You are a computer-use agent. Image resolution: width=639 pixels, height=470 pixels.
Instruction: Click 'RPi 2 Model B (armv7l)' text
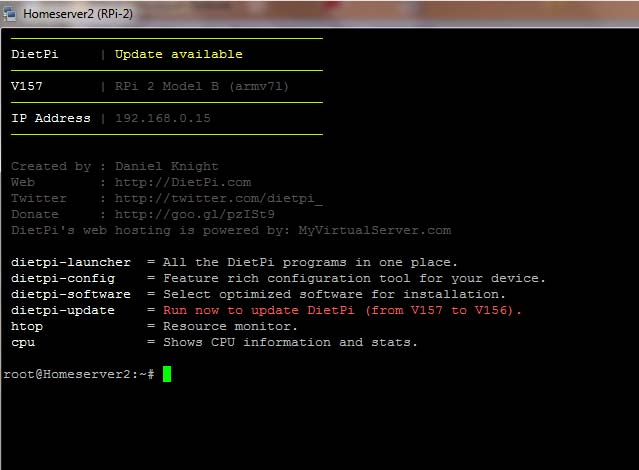coord(202,86)
